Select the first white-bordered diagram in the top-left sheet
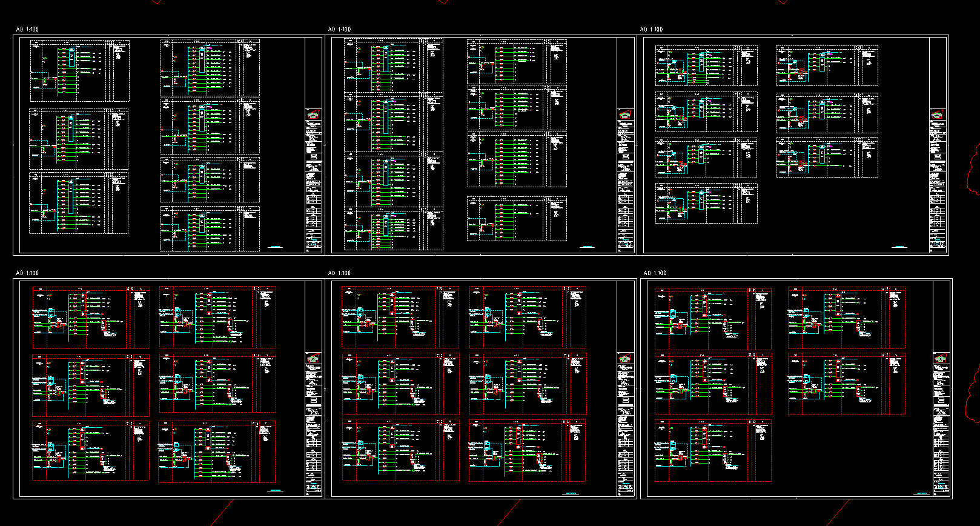Screen dimensions: 980x526 [79, 71]
